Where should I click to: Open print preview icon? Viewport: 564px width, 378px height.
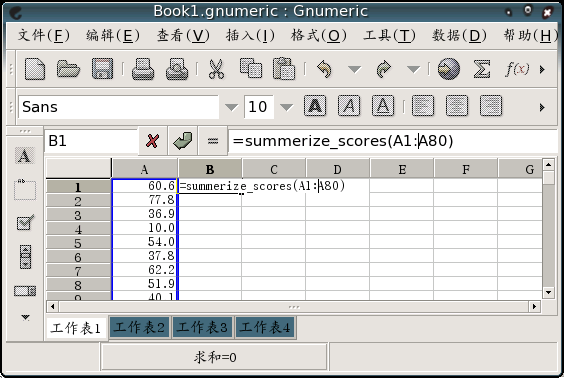[177, 69]
